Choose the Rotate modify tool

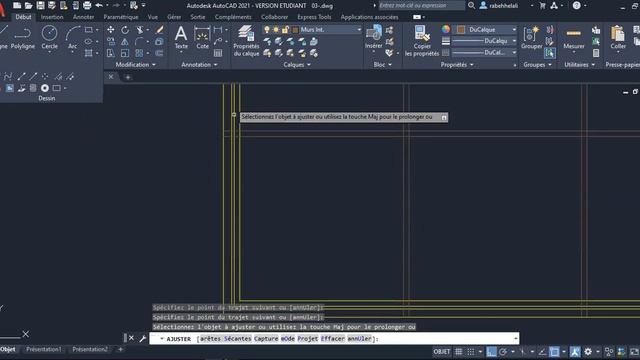click(125, 30)
